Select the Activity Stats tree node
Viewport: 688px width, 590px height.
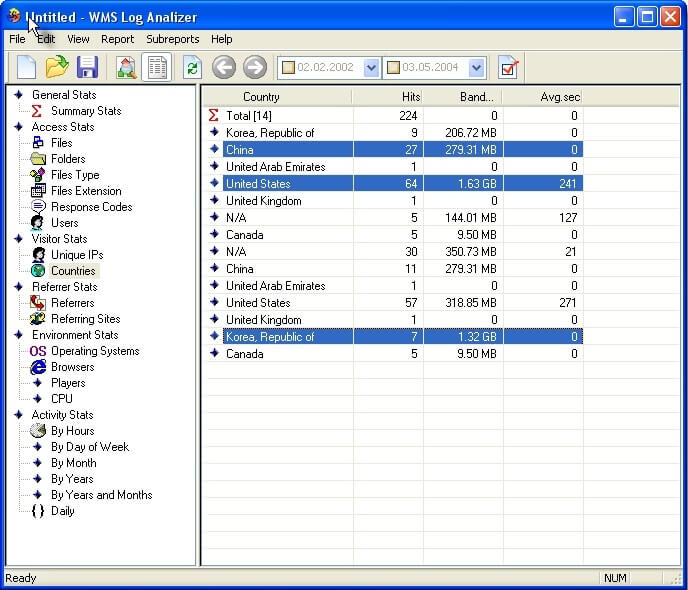point(62,415)
